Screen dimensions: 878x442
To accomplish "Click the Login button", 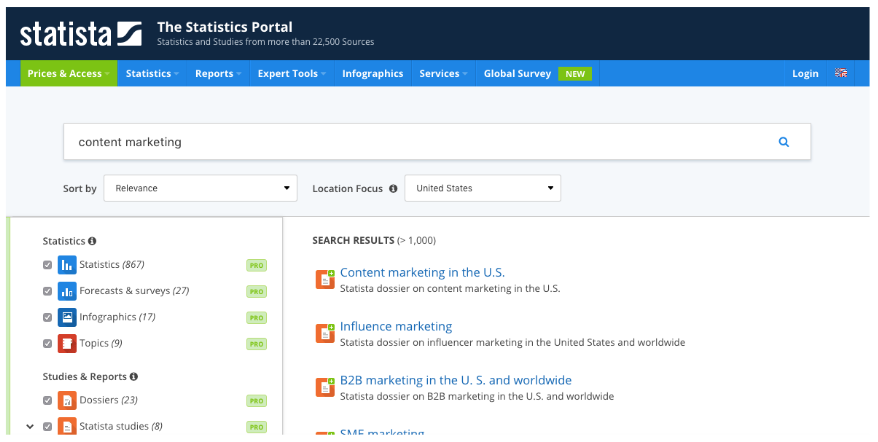I will 805,73.
